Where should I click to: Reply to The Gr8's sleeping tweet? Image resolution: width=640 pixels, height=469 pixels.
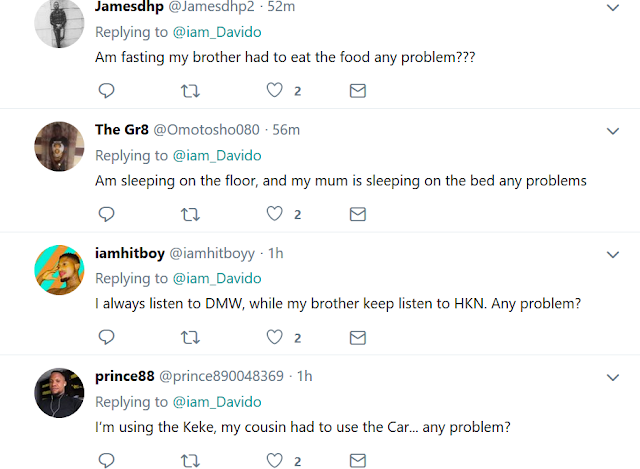point(107,214)
